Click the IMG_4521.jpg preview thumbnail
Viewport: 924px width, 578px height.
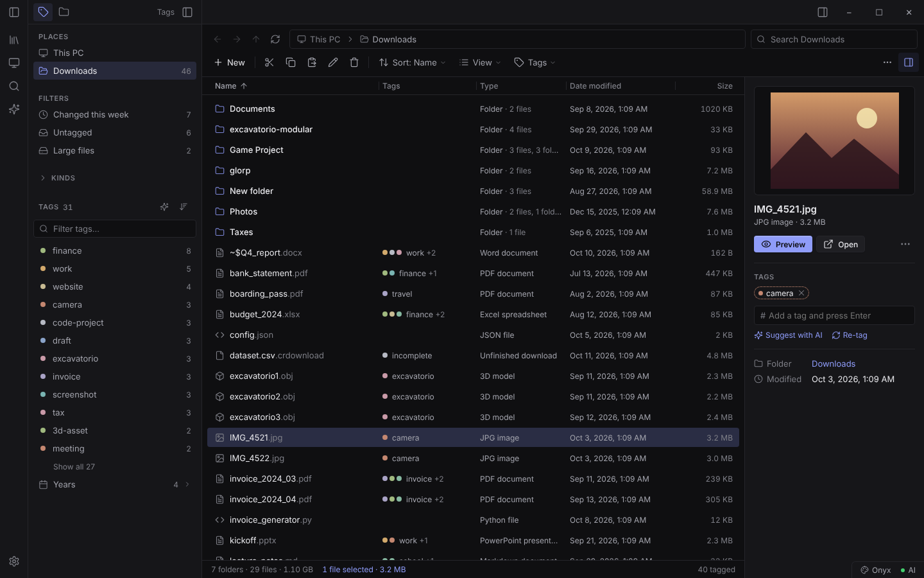tap(834, 141)
